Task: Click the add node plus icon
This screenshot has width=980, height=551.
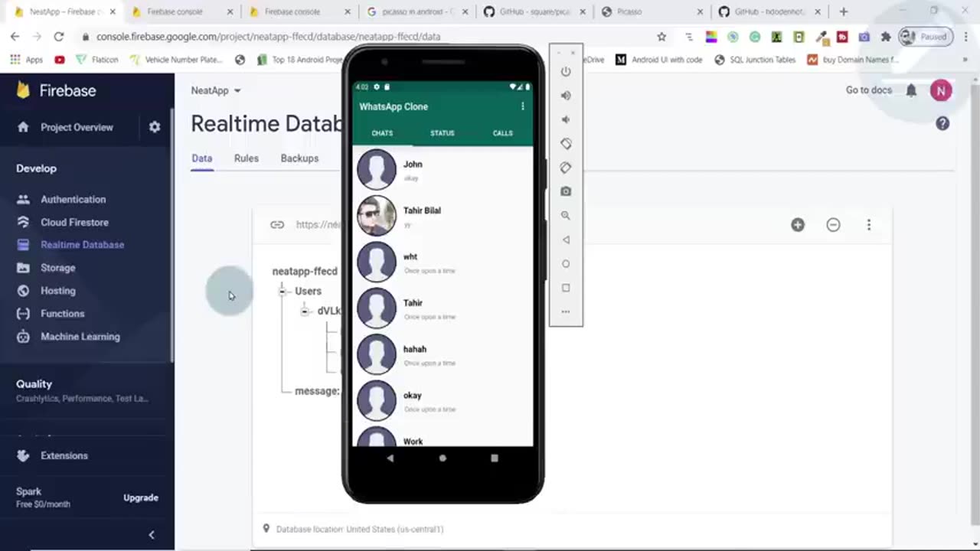Action: [798, 224]
